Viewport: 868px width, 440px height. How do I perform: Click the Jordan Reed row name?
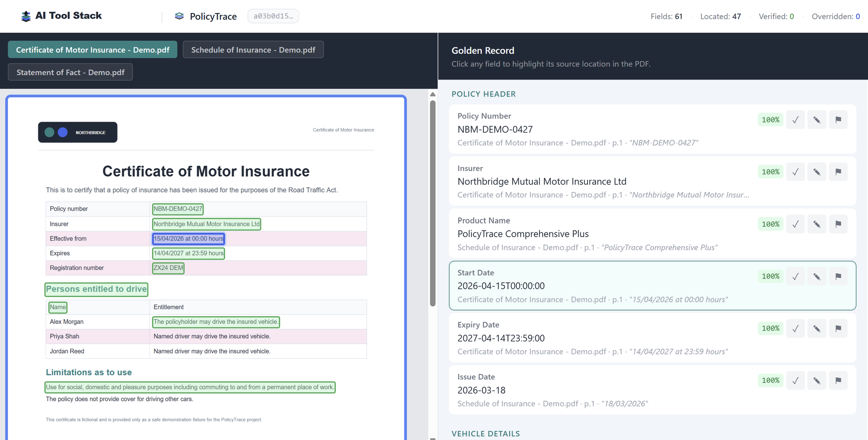click(x=67, y=351)
